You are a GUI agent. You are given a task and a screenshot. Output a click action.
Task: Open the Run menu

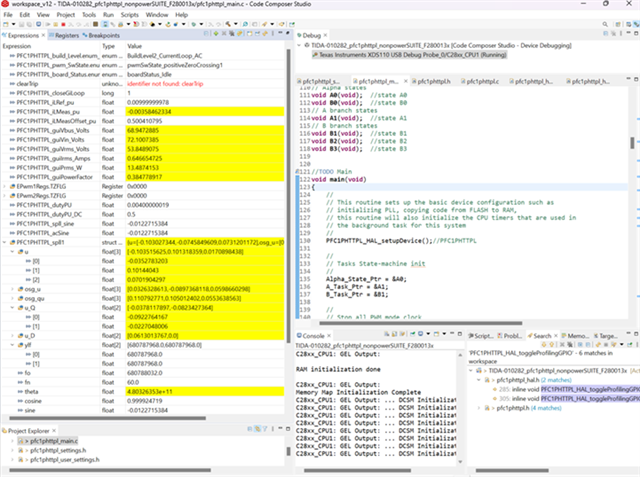107,16
